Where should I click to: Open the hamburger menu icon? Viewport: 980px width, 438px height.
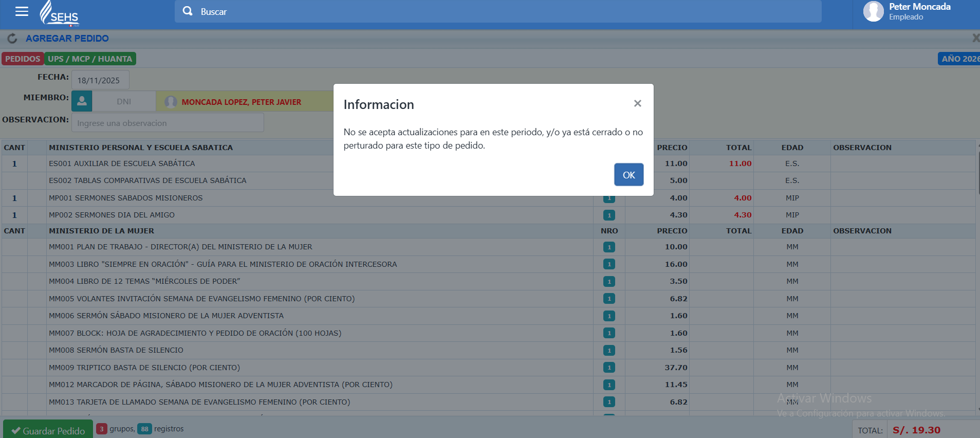pyautogui.click(x=22, y=11)
